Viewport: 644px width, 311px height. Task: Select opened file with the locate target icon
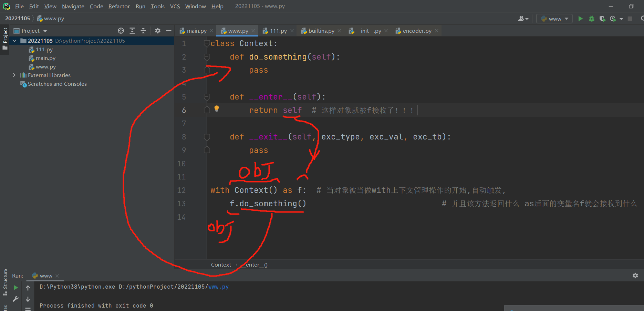point(121,31)
